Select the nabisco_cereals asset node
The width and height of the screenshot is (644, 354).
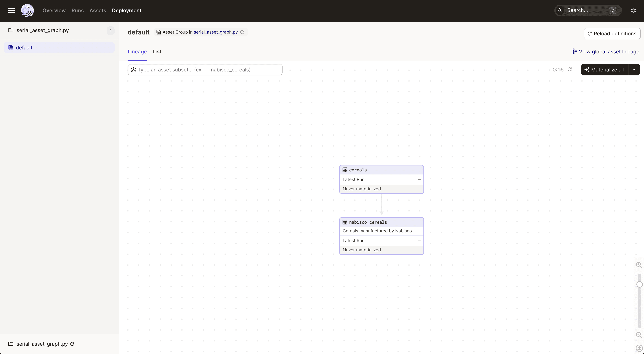click(x=381, y=236)
